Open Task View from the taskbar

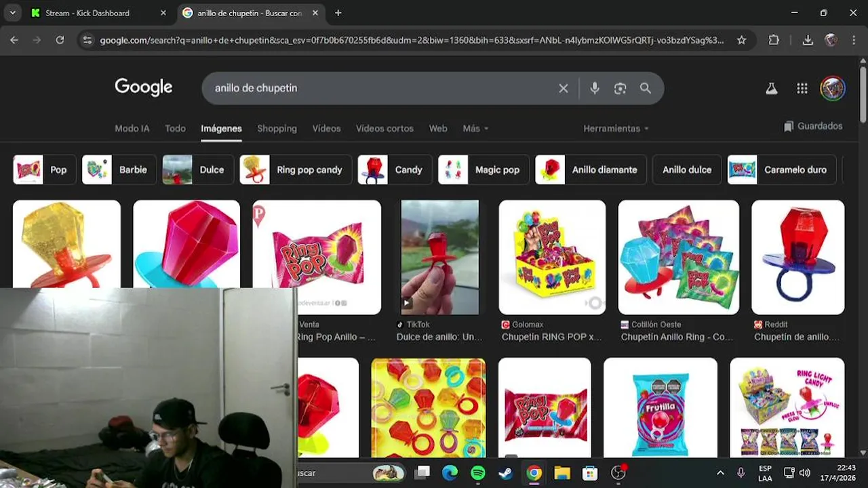pyautogui.click(x=422, y=472)
